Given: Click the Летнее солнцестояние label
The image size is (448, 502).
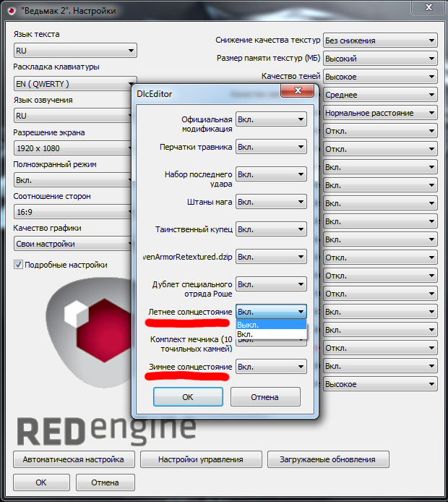Looking at the screenshot, I should (x=190, y=312).
